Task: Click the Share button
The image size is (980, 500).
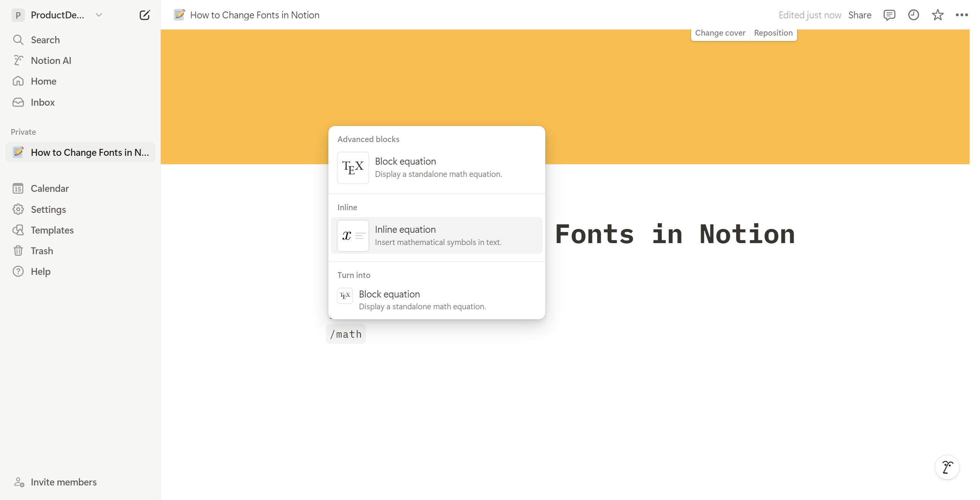Action: (x=859, y=15)
